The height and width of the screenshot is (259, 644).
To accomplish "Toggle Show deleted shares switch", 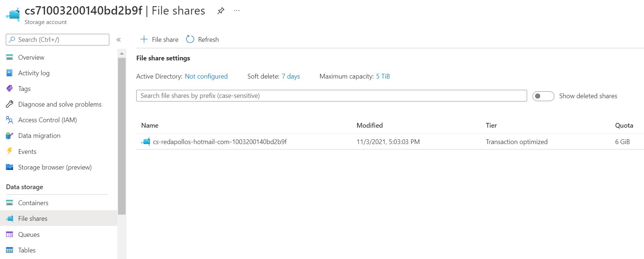I will tap(543, 96).
